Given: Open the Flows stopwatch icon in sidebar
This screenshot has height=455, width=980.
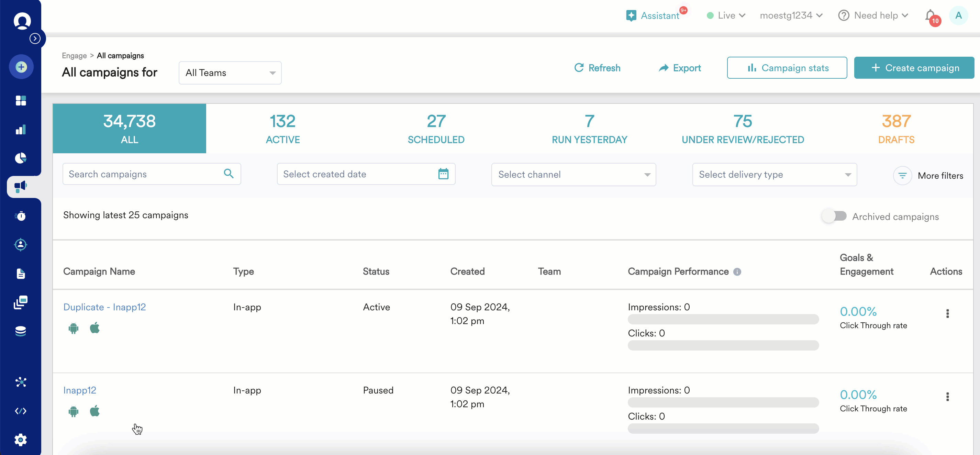Looking at the screenshot, I should [21, 216].
